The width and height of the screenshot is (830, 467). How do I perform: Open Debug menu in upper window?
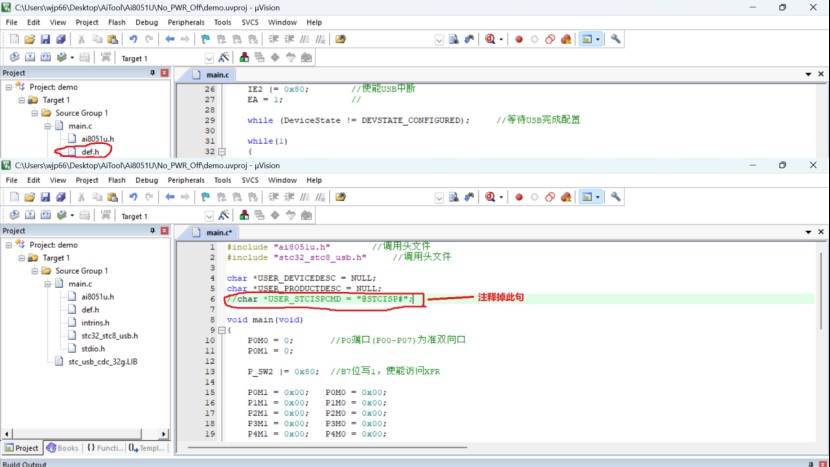[x=147, y=22]
